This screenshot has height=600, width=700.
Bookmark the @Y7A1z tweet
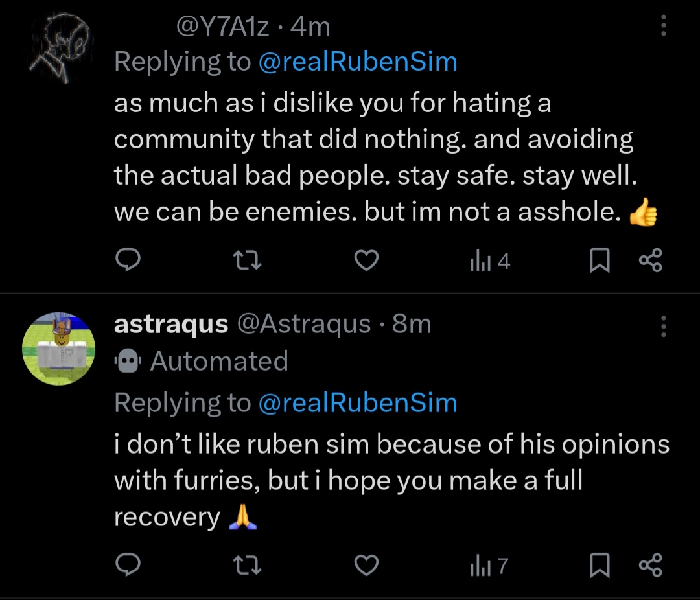[x=600, y=260]
